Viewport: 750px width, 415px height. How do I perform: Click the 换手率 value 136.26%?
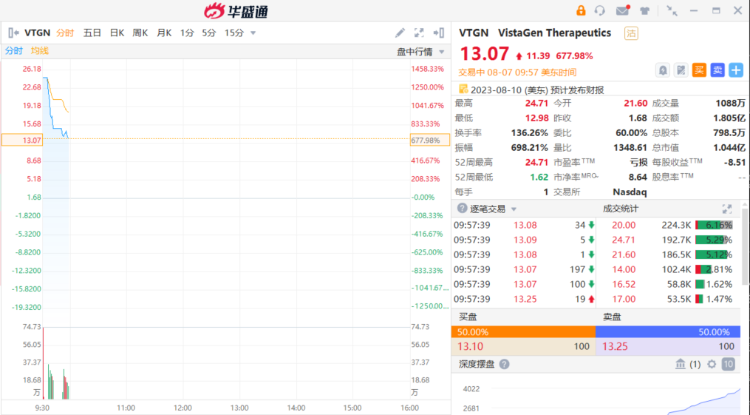(x=529, y=132)
